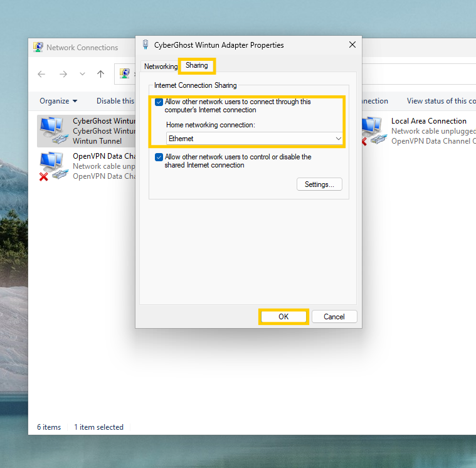Select the Local Area Connection adapter icon
Screen dimensions: 476x468
coord(374,131)
